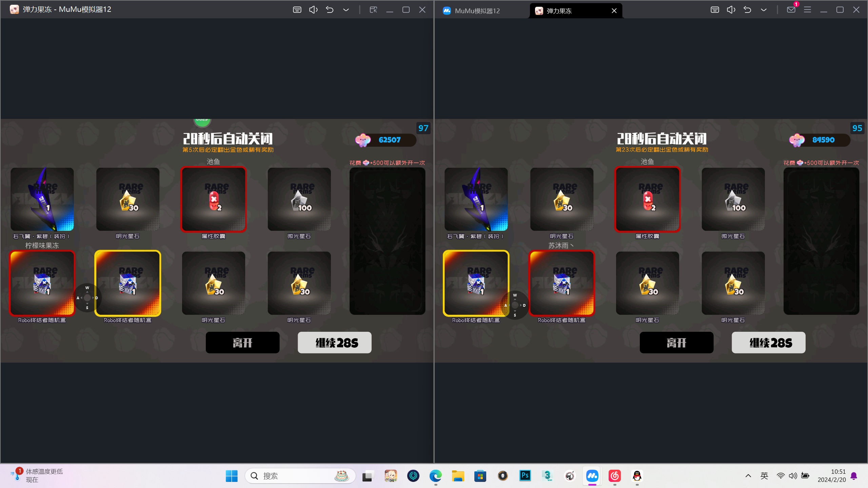Open extra dark card slot in right game
Viewport: 868px width, 488px height.
click(x=821, y=241)
